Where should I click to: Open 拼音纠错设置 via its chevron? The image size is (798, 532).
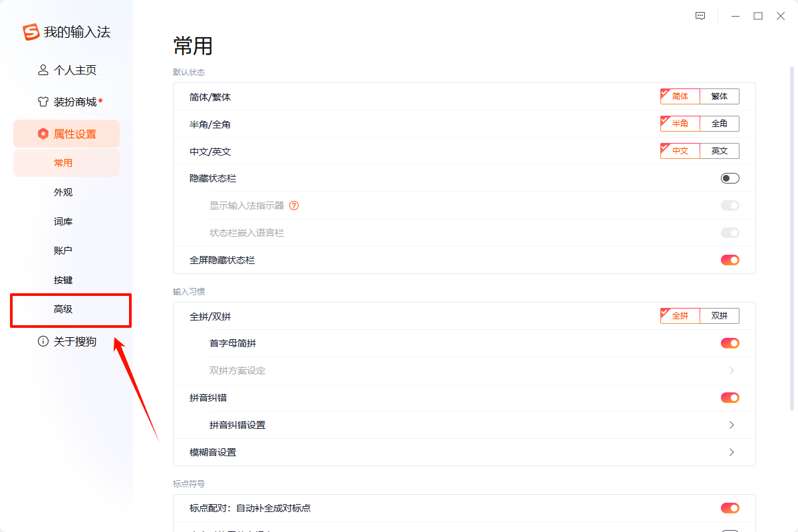pyautogui.click(x=731, y=424)
